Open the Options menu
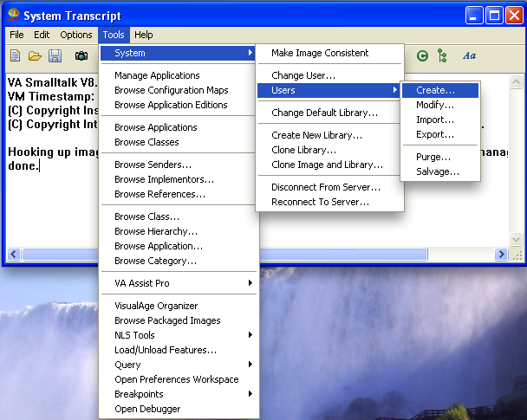 coord(76,35)
